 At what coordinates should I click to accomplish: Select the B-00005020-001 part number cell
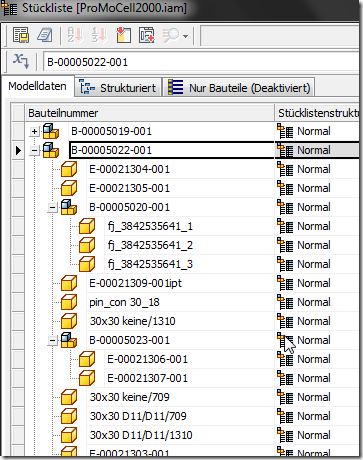point(180,207)
